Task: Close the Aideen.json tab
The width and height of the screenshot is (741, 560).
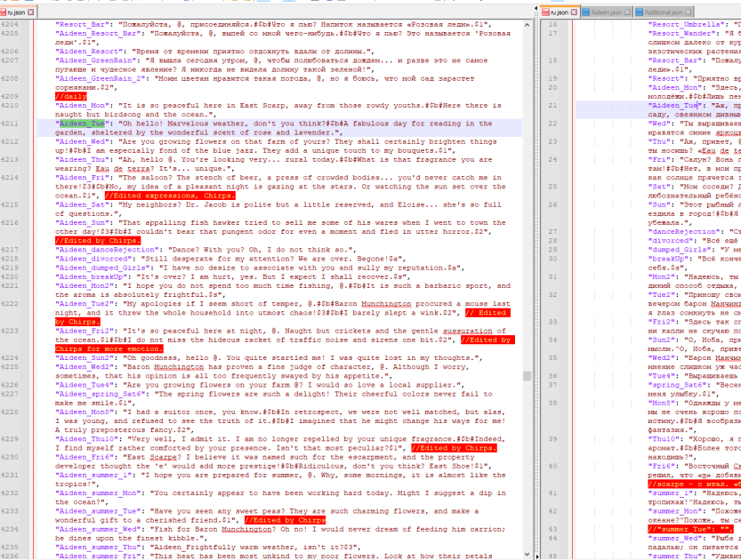Action: (628, 12)
